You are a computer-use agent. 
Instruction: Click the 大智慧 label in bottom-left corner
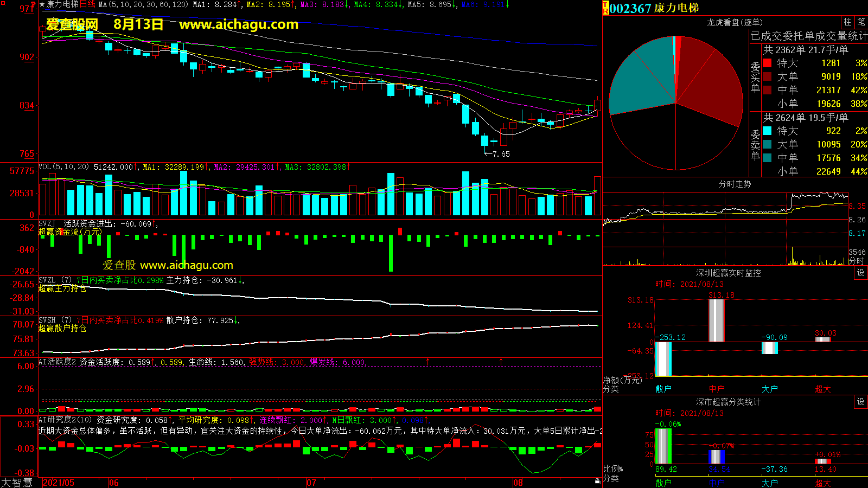click(17, 483)
